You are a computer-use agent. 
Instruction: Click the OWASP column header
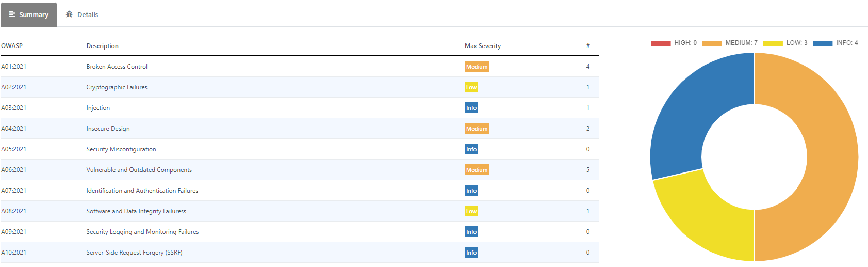tap(12, 46)
